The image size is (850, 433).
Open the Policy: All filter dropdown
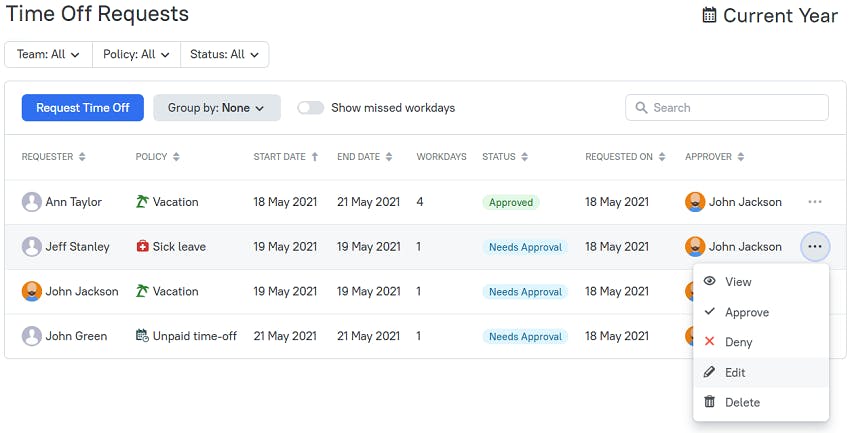pyautogui.click(x=136, y=54)
